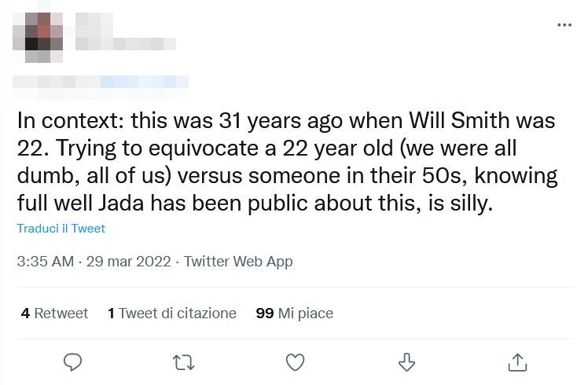Viewport: 588px width, 385px height.
Task: Share the tweet via the share icon
Action: [518, 361]
